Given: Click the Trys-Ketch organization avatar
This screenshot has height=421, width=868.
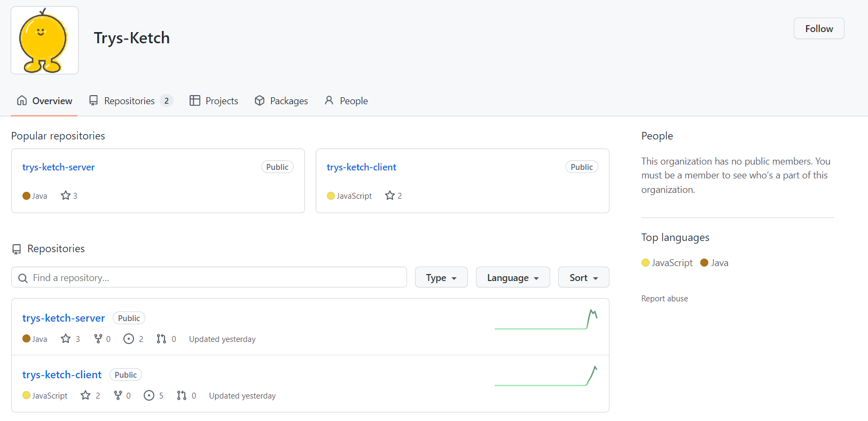Looking at the screenshot, I should (44, 41).
